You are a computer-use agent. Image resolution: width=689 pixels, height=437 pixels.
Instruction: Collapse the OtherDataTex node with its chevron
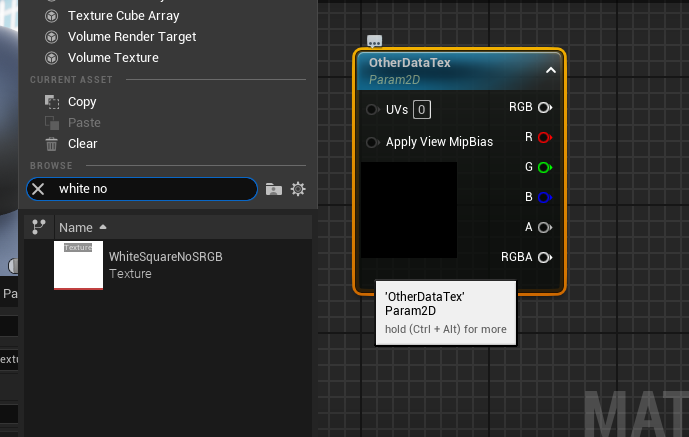pos(550,70)
